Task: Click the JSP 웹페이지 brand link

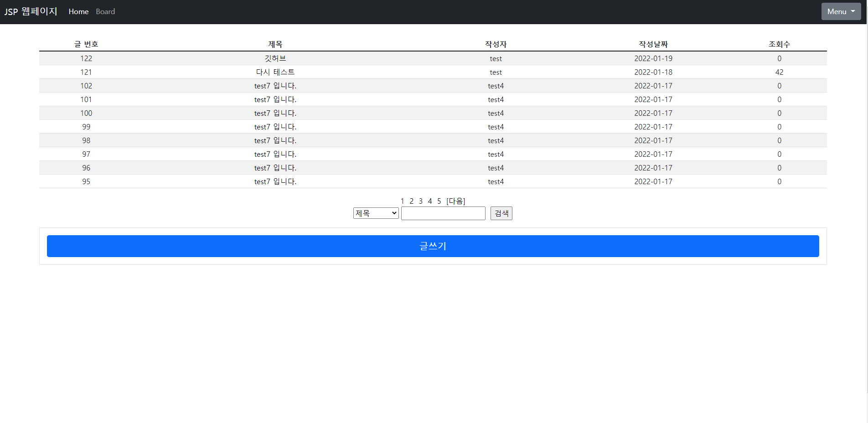Action: 31,11
